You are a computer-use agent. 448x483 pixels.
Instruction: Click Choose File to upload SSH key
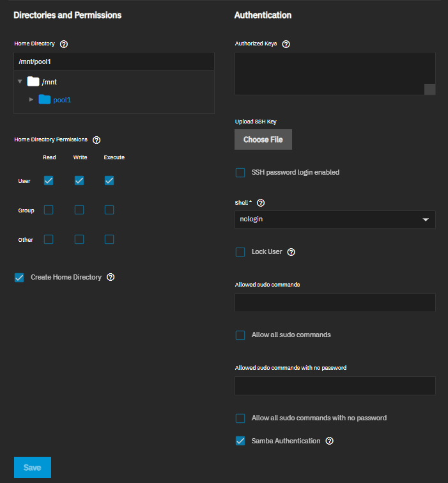click(x=263, y=139)
